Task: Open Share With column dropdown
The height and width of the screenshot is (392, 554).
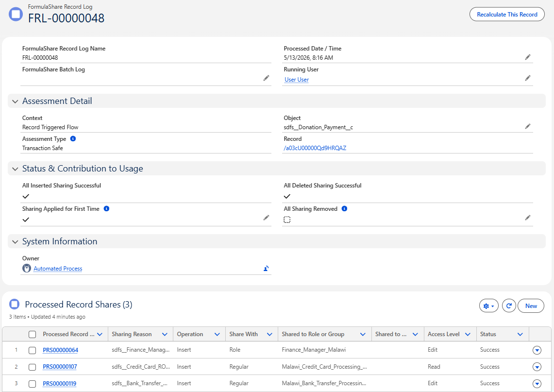Action: (x=269, y=334)
